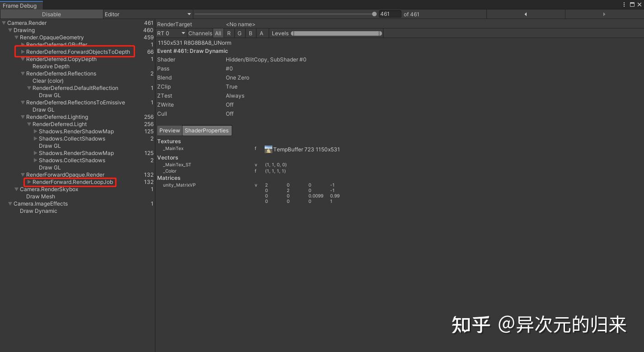Show only the red channel
The image size is (644, 352).
tap(229, 33)
